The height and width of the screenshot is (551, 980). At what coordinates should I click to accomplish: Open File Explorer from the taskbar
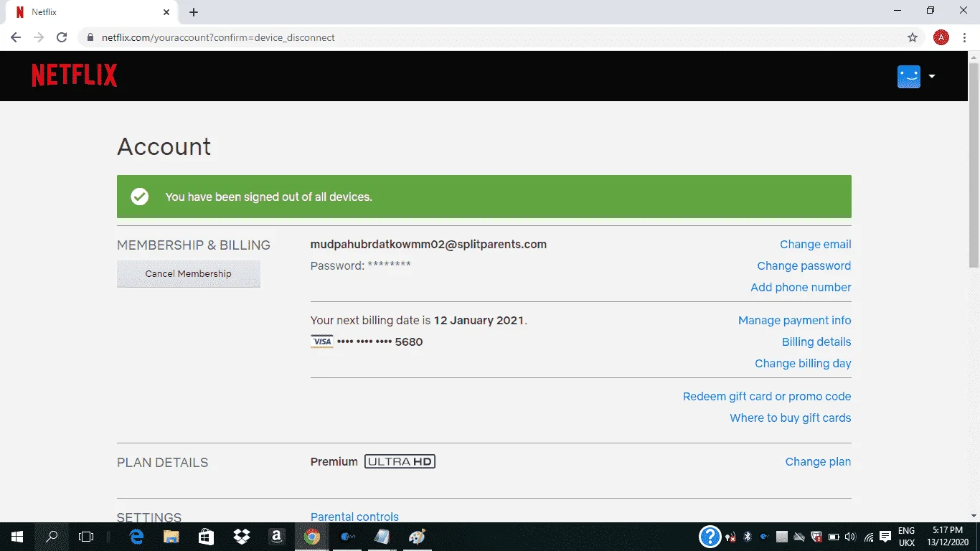click(171, 537)
